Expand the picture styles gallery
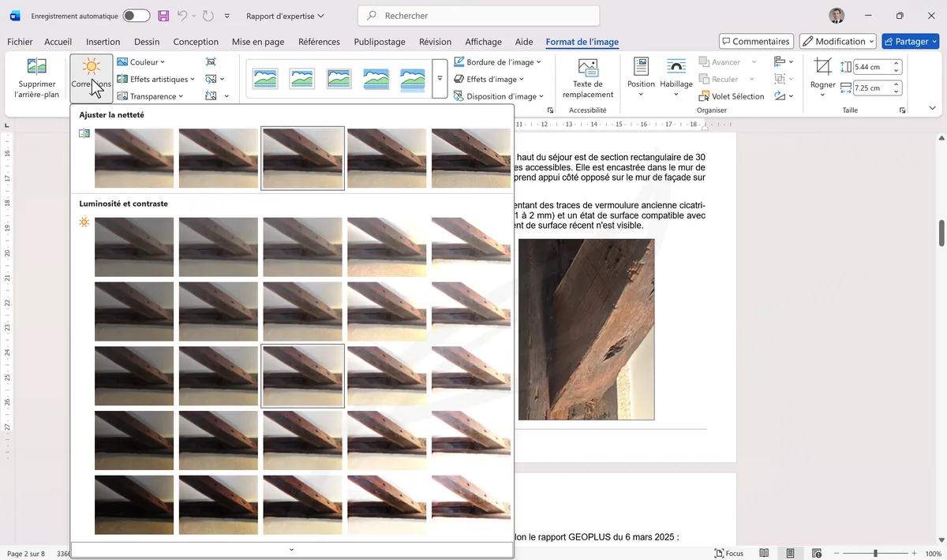Image resolution: width=947 pixels, height=560 pixels. 440,79
